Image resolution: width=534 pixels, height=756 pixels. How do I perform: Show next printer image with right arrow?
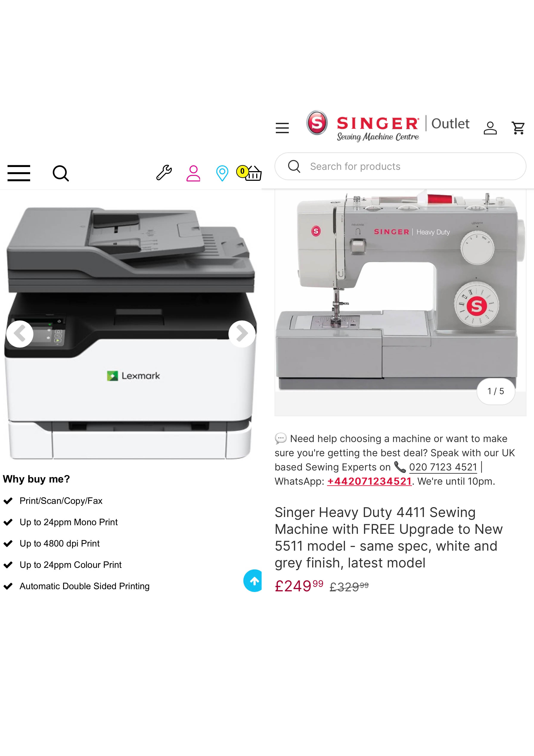(x=242, y=334)
